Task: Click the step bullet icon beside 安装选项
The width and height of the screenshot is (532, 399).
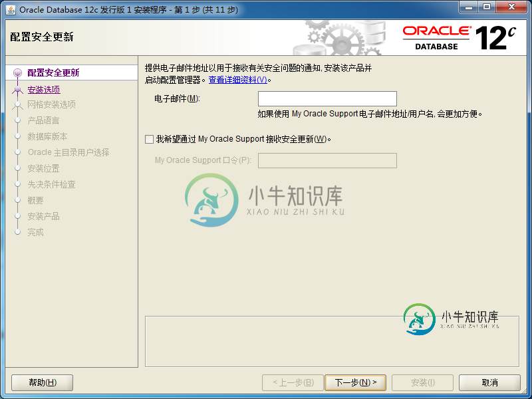Action: click(x=17, y=90)
